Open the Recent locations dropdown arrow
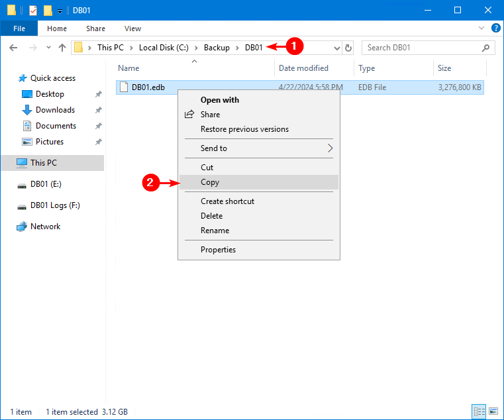The image size is (504, 420). [x=48, y=48]
